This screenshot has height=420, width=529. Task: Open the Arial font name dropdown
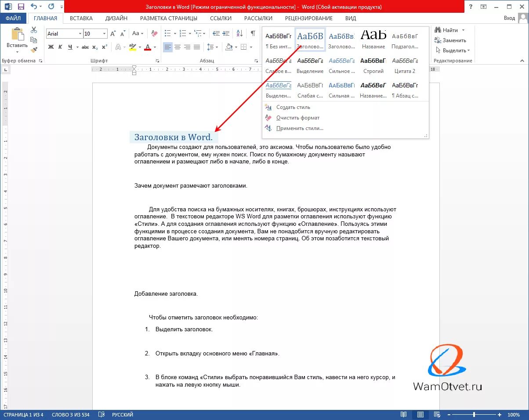[x=80, y=34]
